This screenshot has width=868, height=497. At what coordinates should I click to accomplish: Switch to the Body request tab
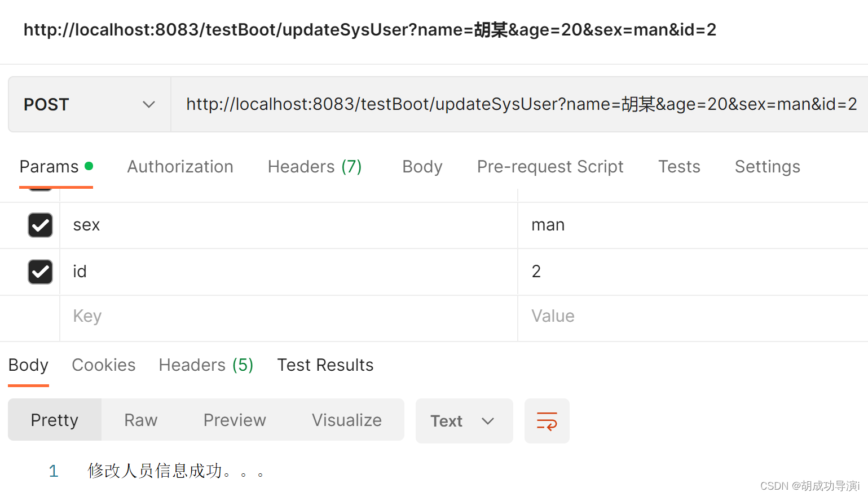pyautogui.click(x=422, y=167)
